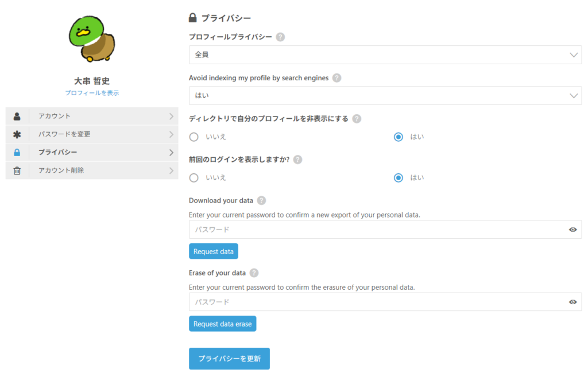The image size is (588, 377).
Task: Click the プライバシーを更新 button
Action: click(x=229, y=359)
